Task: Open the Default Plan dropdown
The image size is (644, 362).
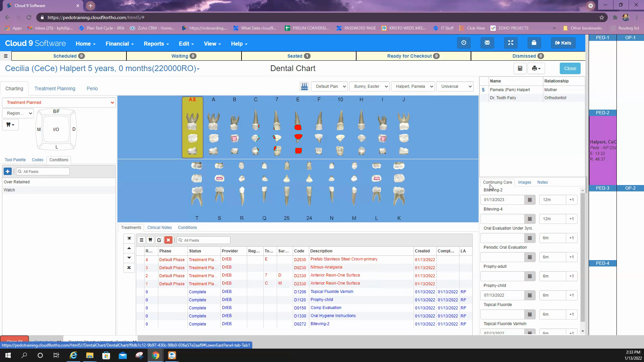Action: pos(329,86)
